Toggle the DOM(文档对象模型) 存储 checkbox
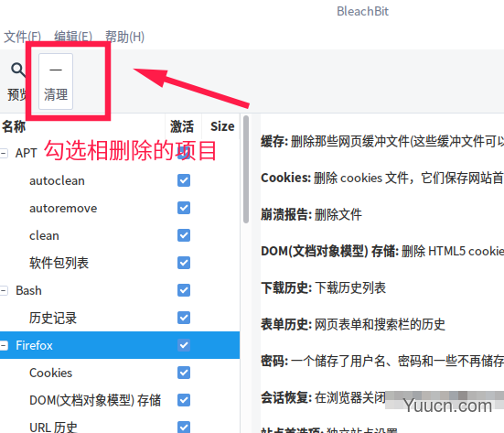504x433 pixels. pyautogui.click(x=184, y=400)
